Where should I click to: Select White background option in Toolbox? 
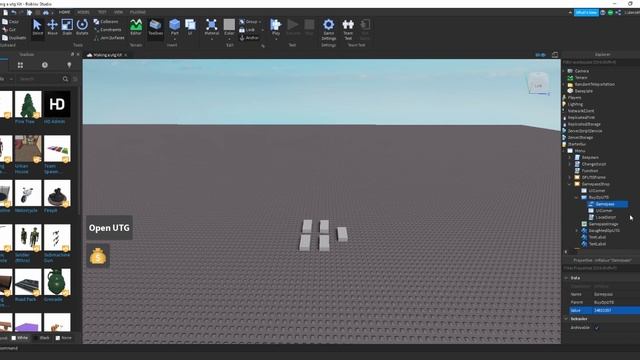tap(20, 338)
